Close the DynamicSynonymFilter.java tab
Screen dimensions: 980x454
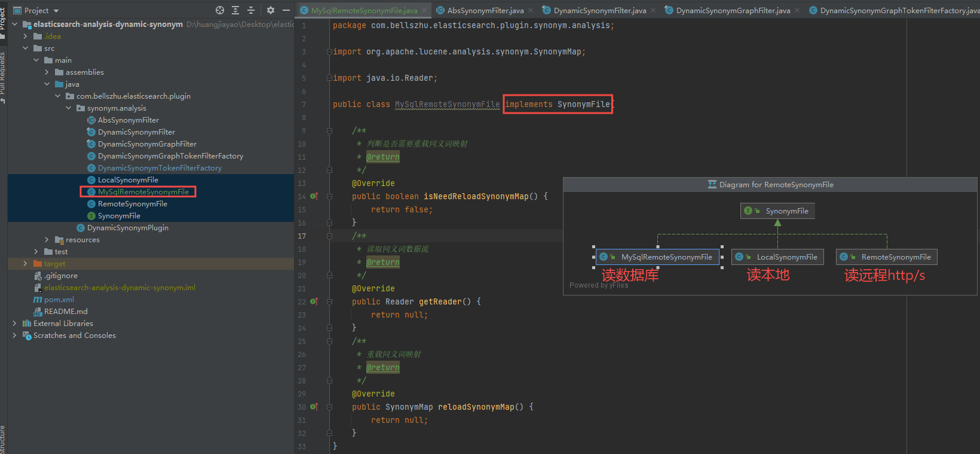(x=653, y=10)
